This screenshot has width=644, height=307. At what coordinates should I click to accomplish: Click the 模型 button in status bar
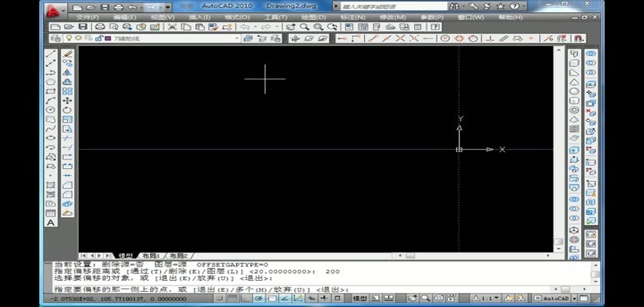click(x=360, y=299)
